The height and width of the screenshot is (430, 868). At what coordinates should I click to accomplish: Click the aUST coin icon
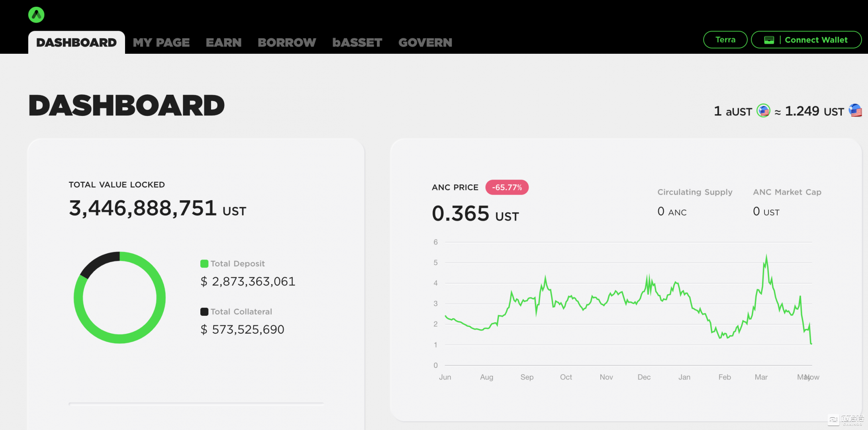click(763, 111)
